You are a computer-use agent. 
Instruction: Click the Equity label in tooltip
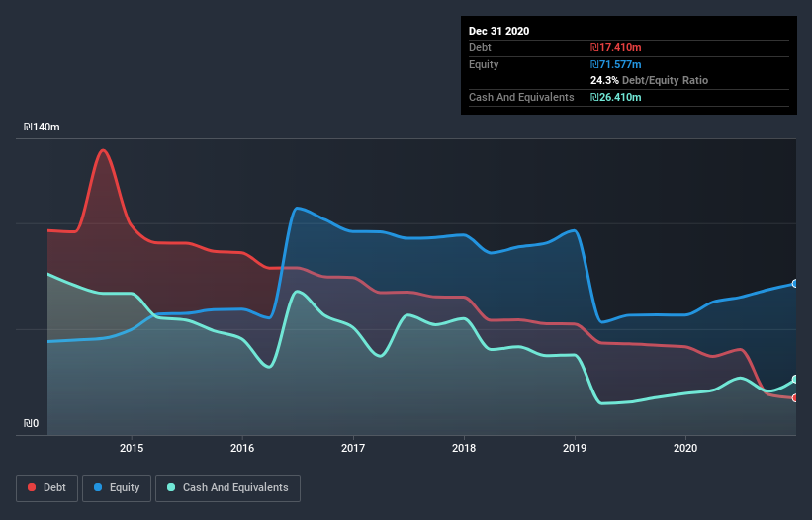(484, 64)
